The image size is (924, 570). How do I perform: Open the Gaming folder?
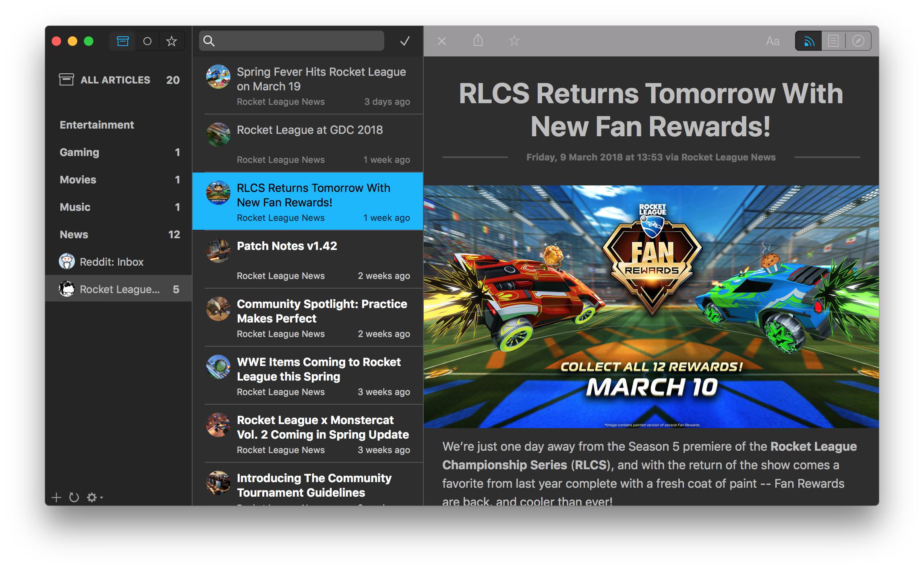[119, 152]
